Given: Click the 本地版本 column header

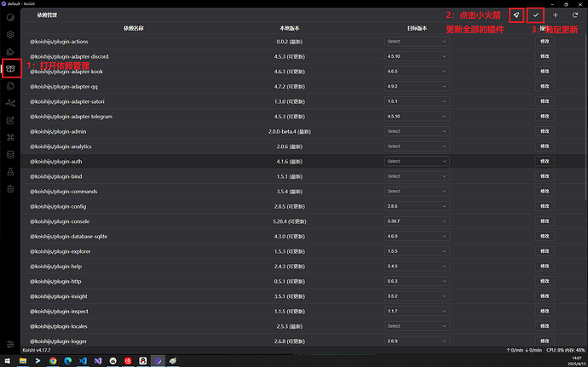Looking at the screenshot, I should tap(290, 28).
